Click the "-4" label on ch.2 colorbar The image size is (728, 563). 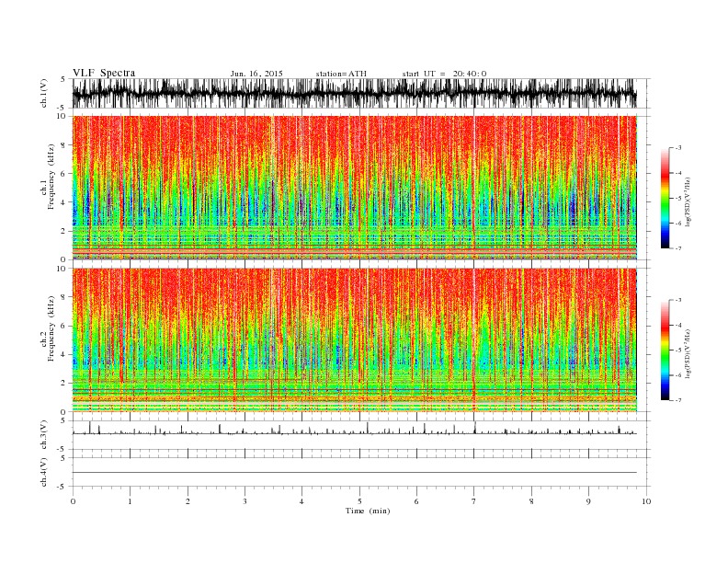677,325
